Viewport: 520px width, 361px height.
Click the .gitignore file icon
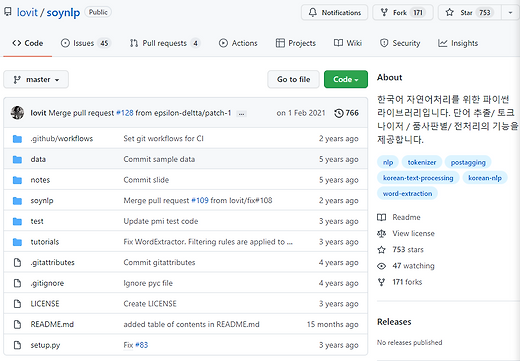(x=17, y=283)
